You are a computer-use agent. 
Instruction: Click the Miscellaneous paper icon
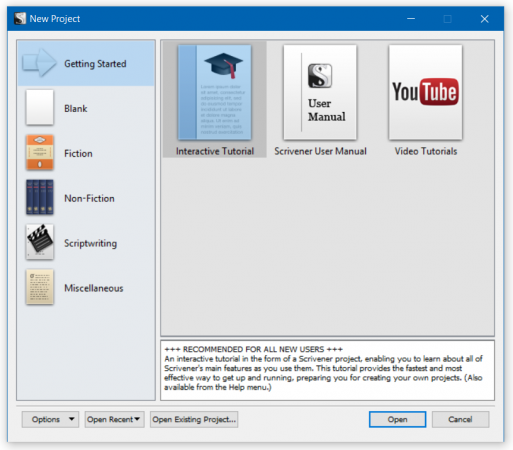pos(40,287)
